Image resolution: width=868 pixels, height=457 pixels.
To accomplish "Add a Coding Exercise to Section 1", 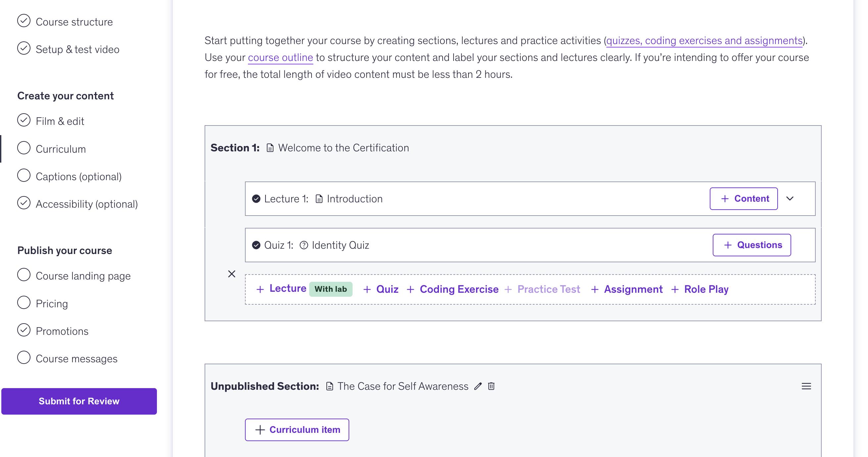I will coord(453,289).
